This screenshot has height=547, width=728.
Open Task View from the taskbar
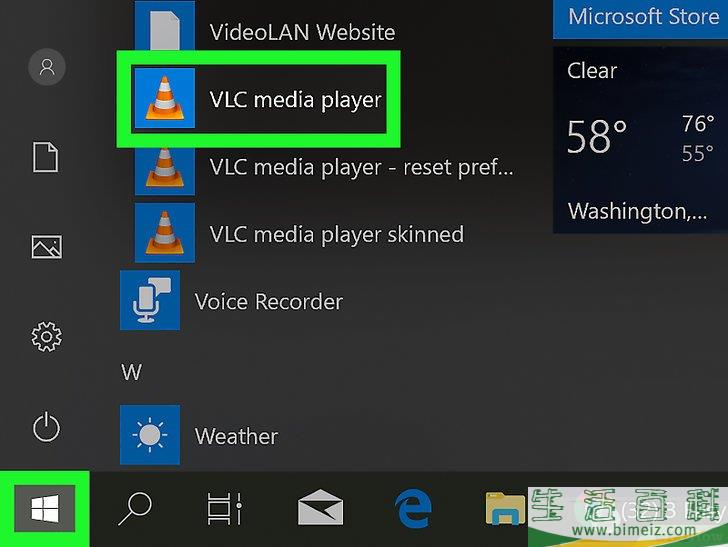point(224,511)
